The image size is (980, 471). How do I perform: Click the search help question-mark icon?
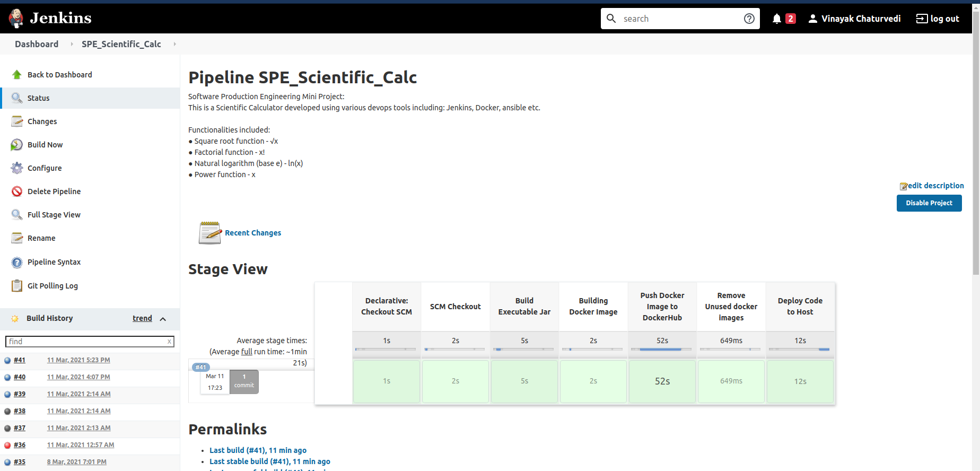click(749, 19)
